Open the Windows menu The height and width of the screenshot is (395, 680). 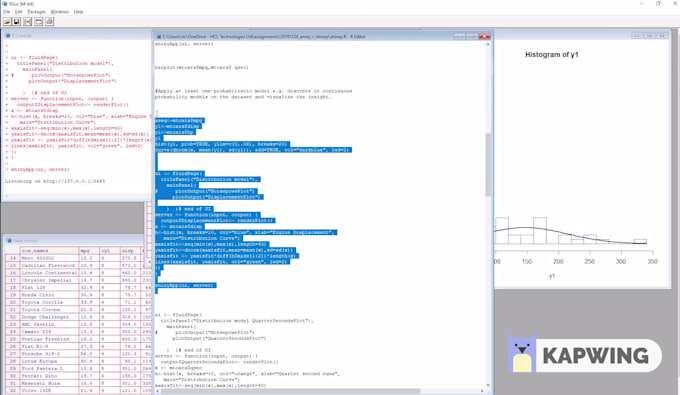[60, 12]
